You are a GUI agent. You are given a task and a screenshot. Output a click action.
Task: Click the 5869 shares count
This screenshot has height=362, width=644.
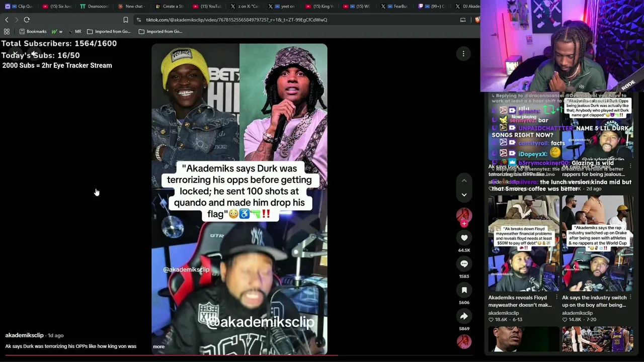pos(464,329)
